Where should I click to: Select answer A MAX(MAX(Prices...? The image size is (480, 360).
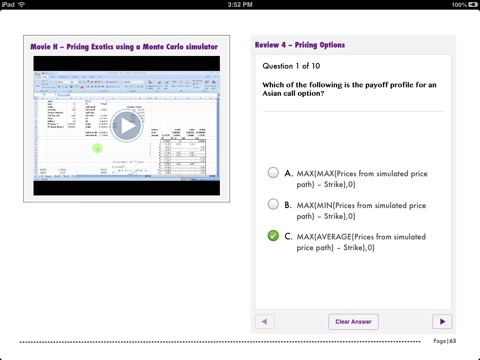click(273, 173)
